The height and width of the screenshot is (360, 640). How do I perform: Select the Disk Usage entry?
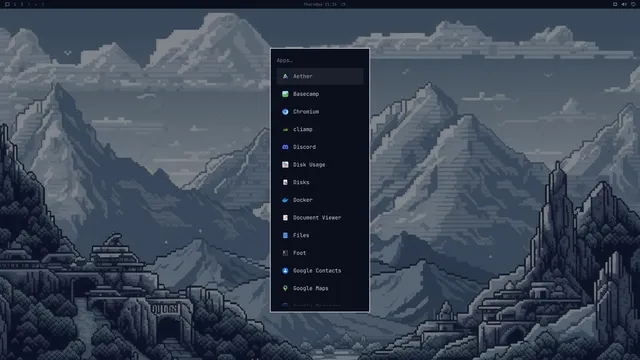click(x=320, y=164)
